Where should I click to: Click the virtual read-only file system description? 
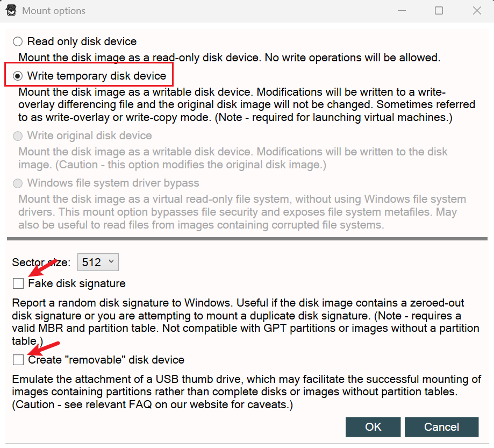pyautogui.click(x=242, y=212)
